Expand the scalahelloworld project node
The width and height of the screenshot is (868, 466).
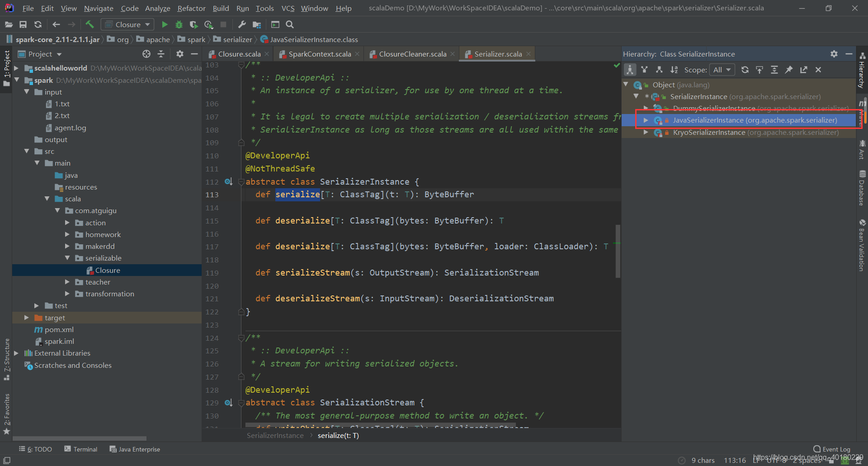pyautogui.click(x=16, y=68)
